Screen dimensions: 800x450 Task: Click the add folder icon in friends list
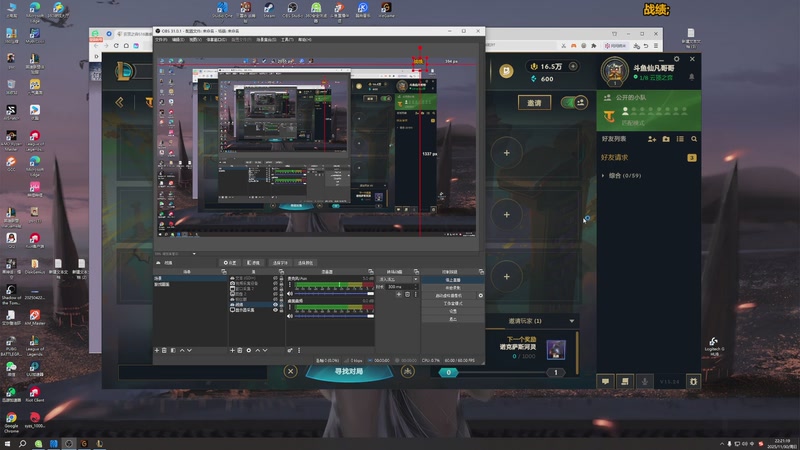pos(666,139)
